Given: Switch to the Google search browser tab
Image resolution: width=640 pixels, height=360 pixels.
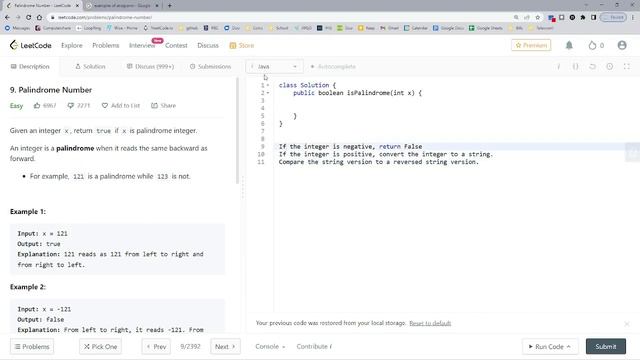Looking at the screenshot, I should (x=122, y=6).
